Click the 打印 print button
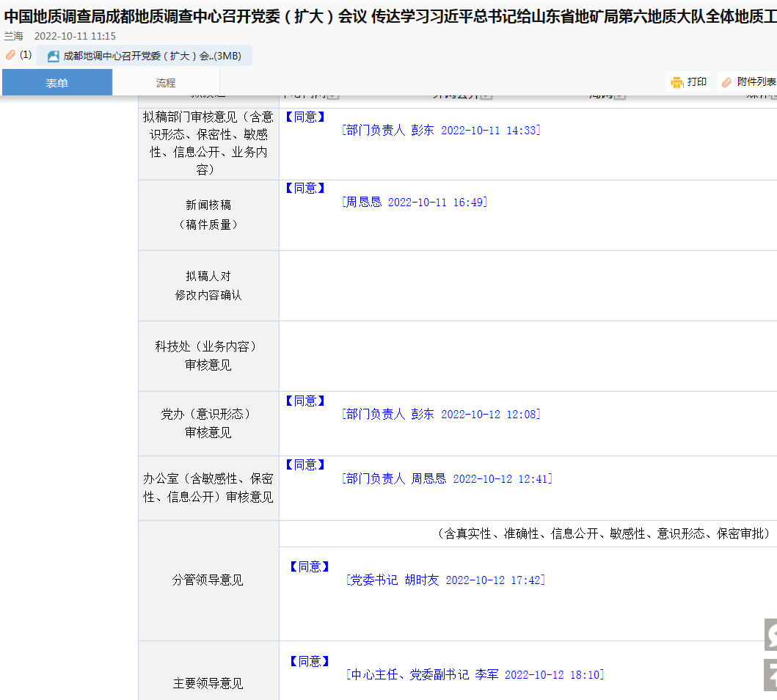Image resolution: width=777 pixels, height=700 pixels. click(688, 81)
